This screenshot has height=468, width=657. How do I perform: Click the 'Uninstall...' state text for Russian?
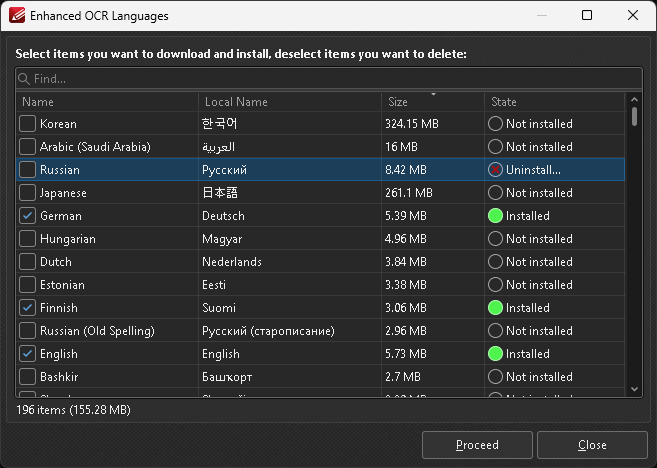click(533, 170)
